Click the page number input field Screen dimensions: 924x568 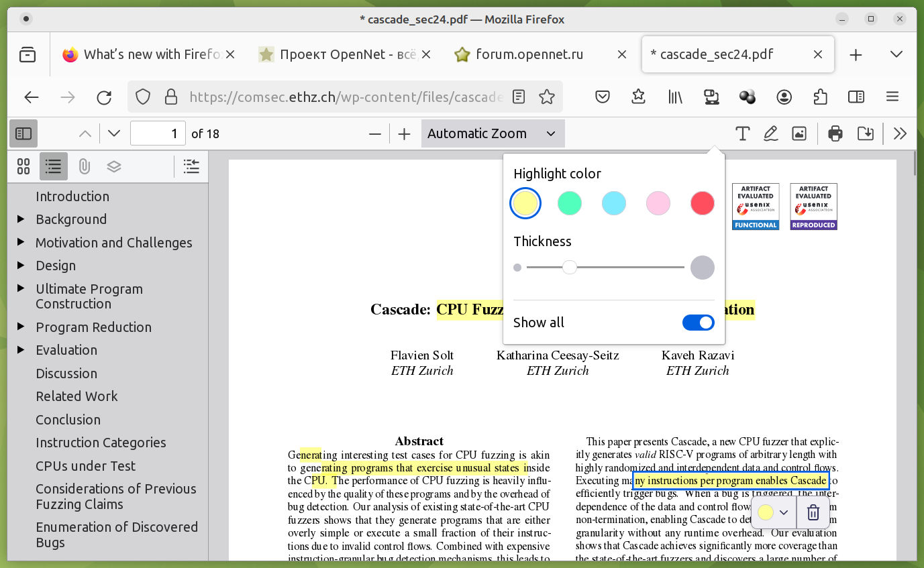coord(158,133)
